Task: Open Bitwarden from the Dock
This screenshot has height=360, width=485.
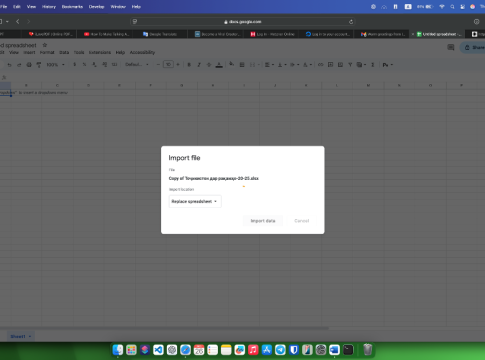Action: tap(294, 350)
